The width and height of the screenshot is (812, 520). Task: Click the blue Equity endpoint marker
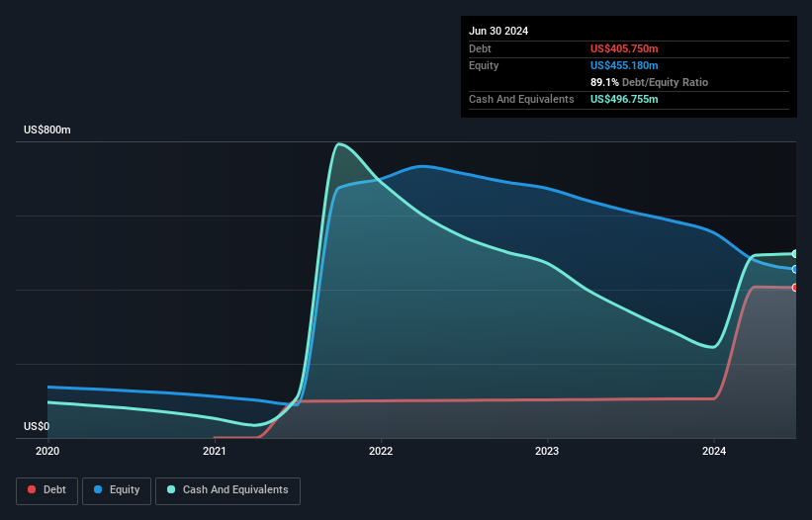click(795, 270)
